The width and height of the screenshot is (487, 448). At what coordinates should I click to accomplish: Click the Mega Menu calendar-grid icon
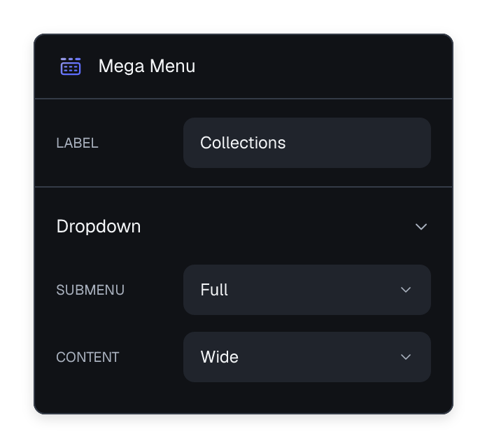(71, 66)
